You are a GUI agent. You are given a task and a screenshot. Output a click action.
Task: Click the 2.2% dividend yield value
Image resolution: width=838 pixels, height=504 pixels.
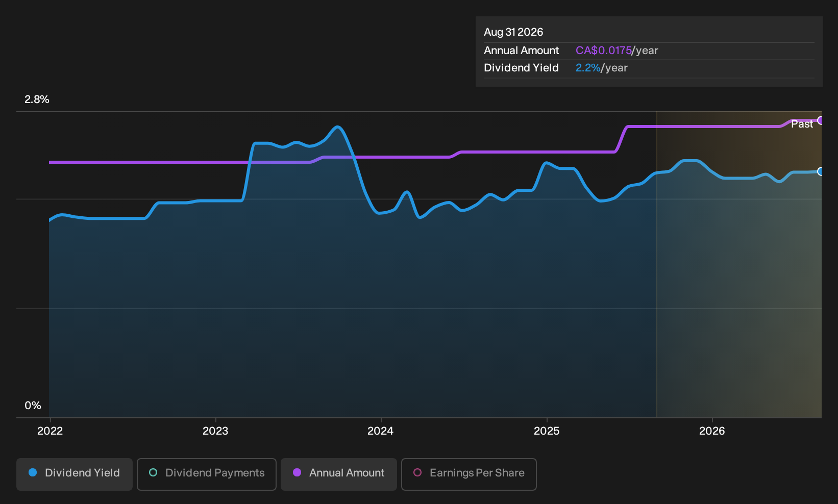pyautogui.click(x=588, y=68)
